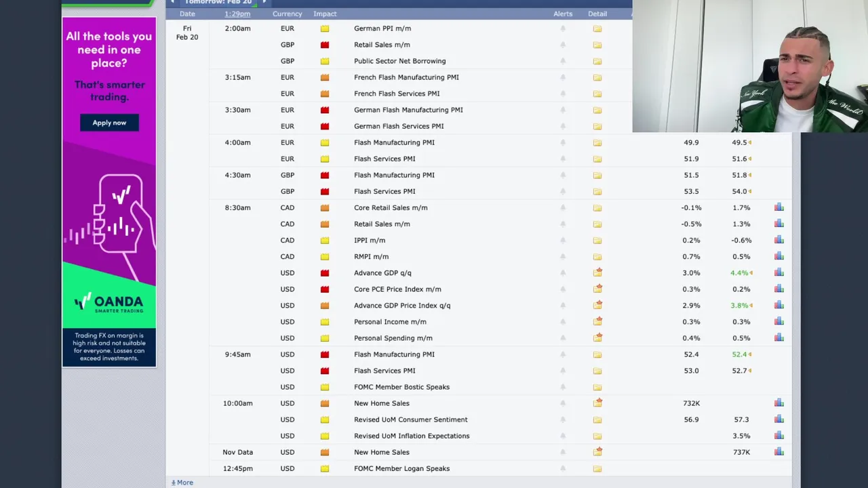The height and width of the screenshot is (488, 868).
Task: Show graph for Revised UoM Consumer Sentiment
Action: (779, 420)
